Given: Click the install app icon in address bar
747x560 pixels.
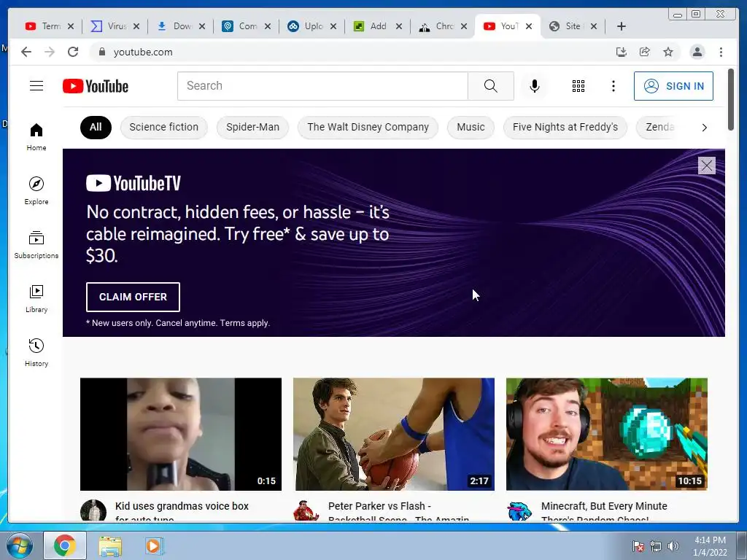Looking at the screenshot, I should click(x=622, y=52).
